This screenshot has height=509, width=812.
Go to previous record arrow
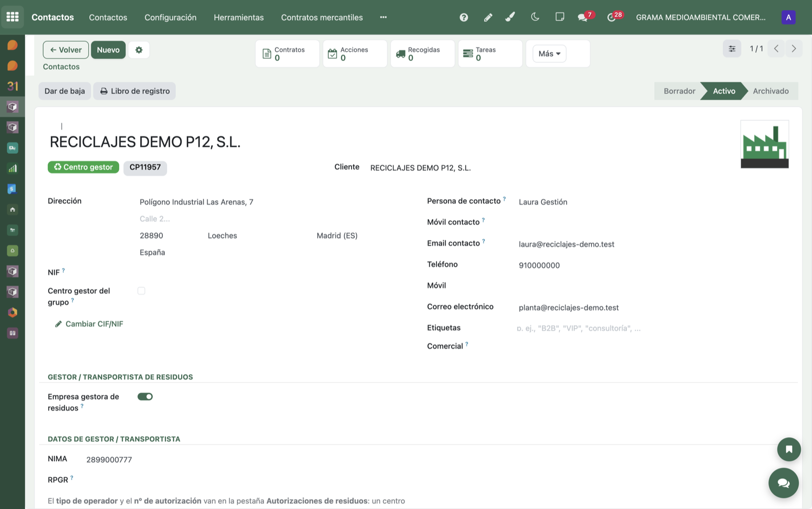[776, 49]
